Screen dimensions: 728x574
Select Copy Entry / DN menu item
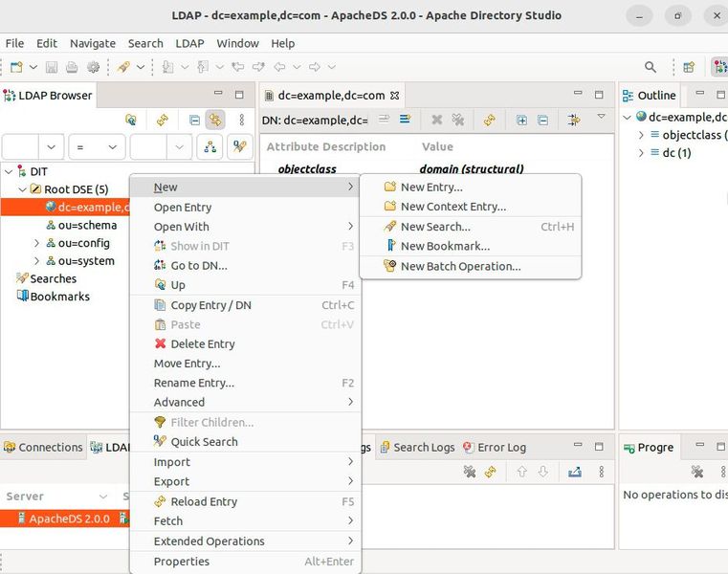[245, 305]
